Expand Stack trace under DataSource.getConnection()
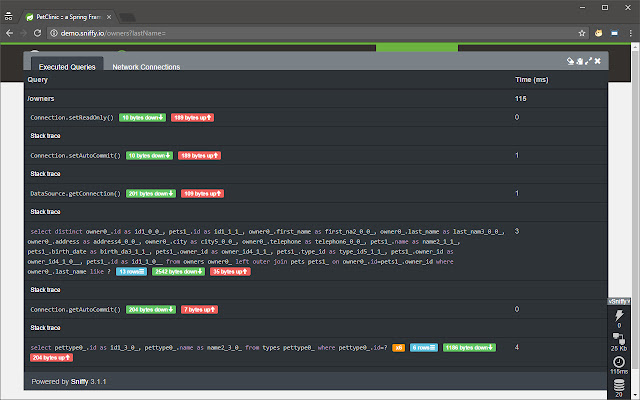The width and height of the screenshot is (640, 400). pyautogui.click(x=46, y=212)
